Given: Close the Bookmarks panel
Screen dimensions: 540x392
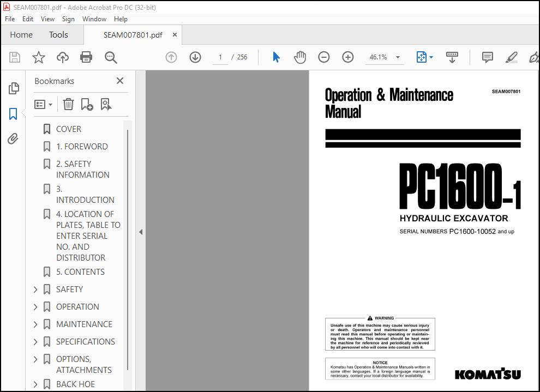Looking at the screenshot, I should pyautogui.click(x=120, y=81).
